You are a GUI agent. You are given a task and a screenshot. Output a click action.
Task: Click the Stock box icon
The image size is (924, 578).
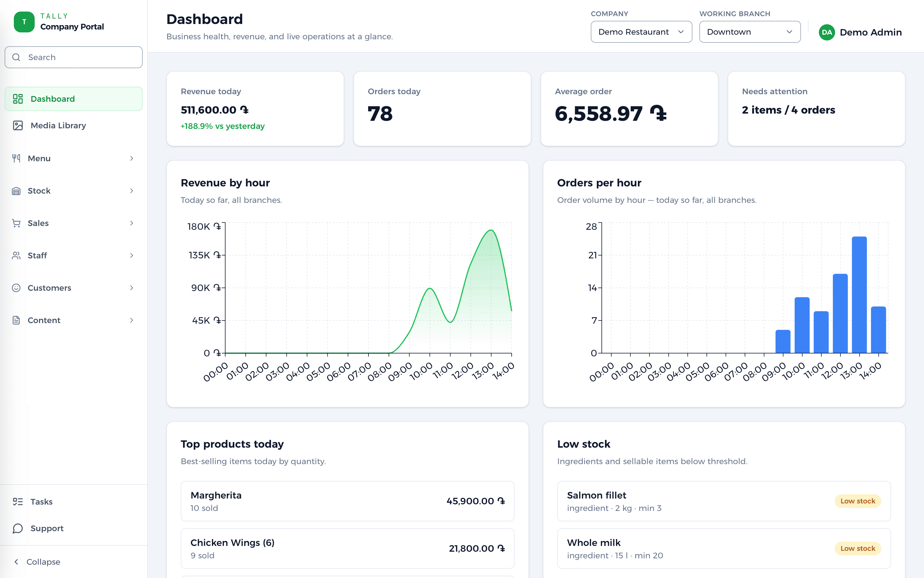(16, 191)
